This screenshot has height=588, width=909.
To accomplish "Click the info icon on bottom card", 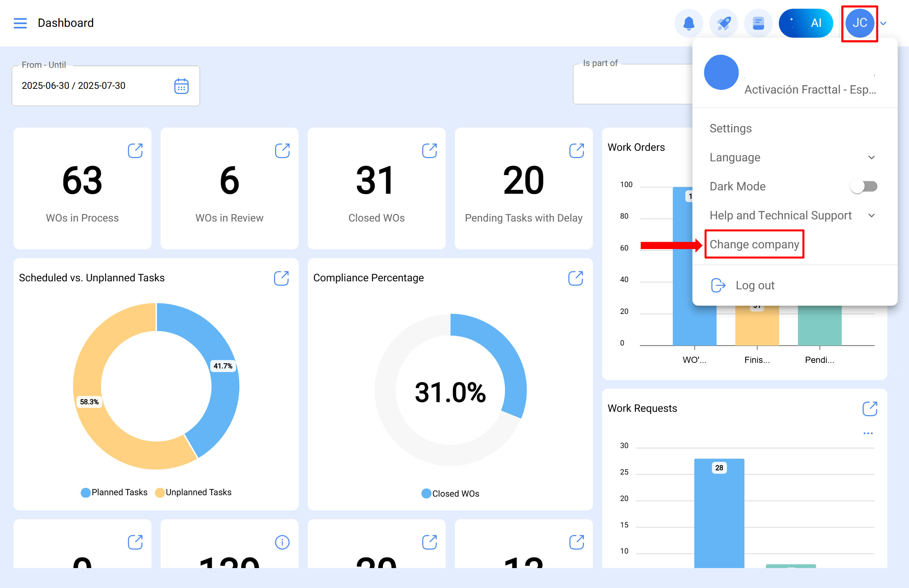I will coord(282,542).
